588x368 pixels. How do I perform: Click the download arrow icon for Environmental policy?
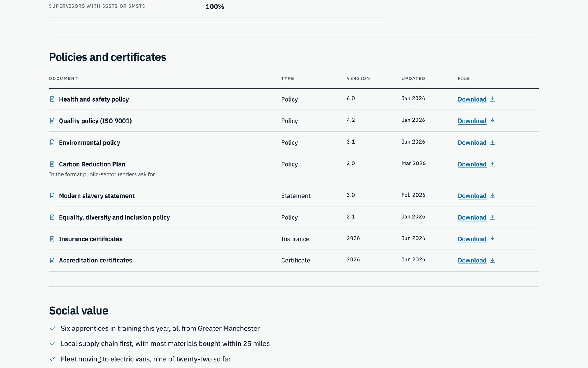[492, 142]
